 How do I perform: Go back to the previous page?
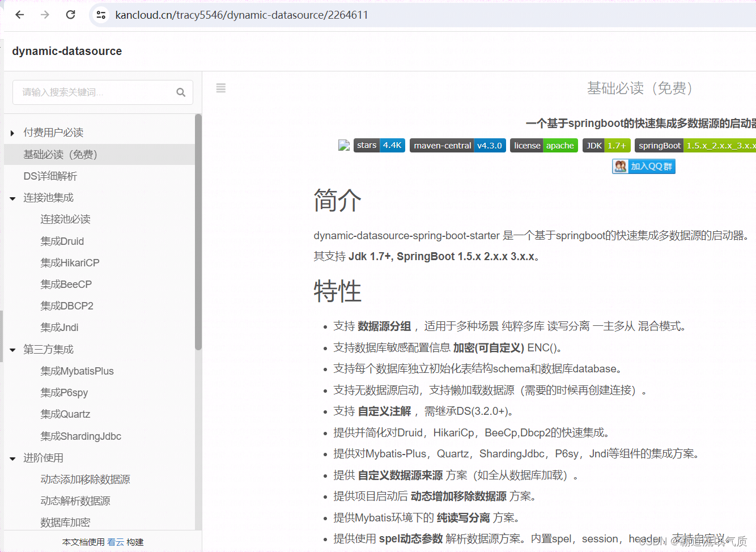click(20, 15)
